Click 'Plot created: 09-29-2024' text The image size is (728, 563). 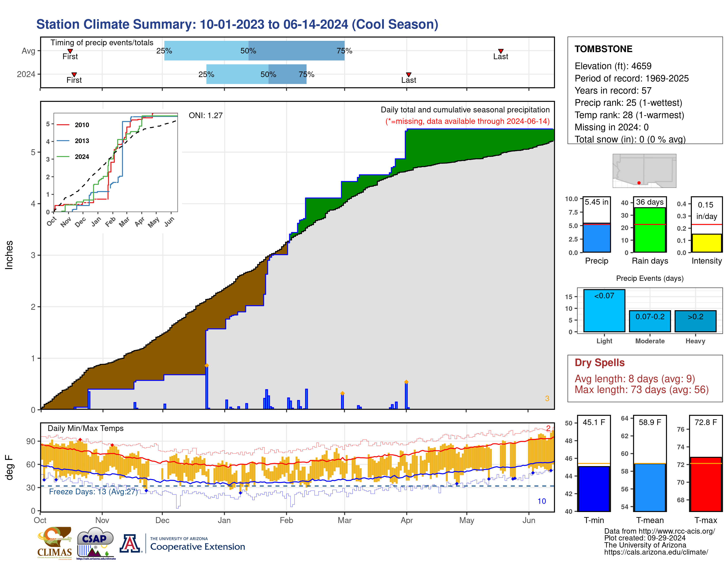point(645,538)
